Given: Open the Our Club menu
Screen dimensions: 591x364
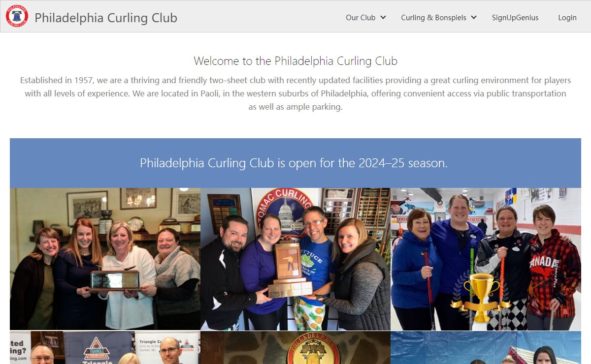Looking at the screenshot, I should tap(365, 17).
